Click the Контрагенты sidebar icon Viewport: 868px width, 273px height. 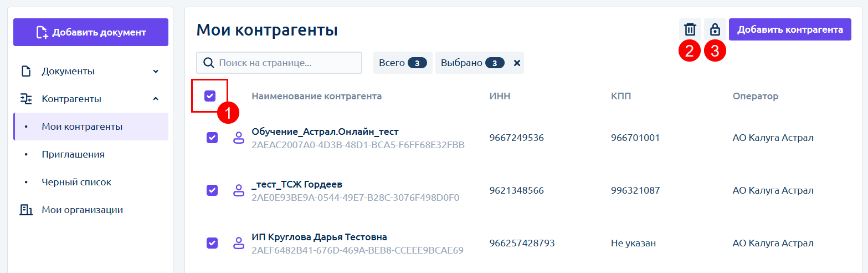25,99
